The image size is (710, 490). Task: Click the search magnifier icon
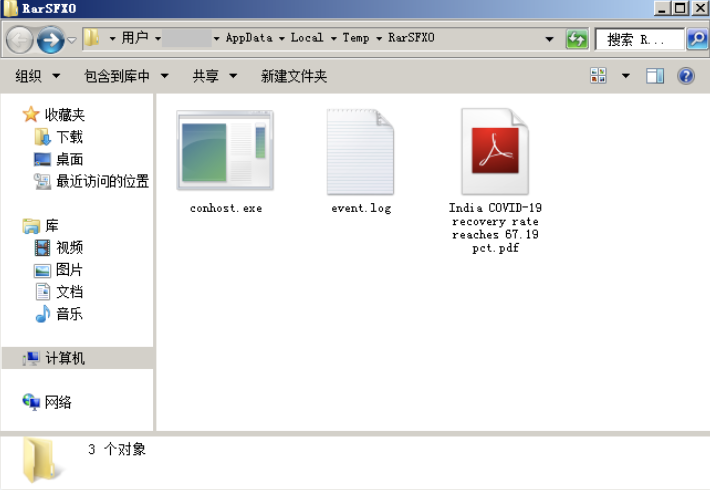click(697, 39)
